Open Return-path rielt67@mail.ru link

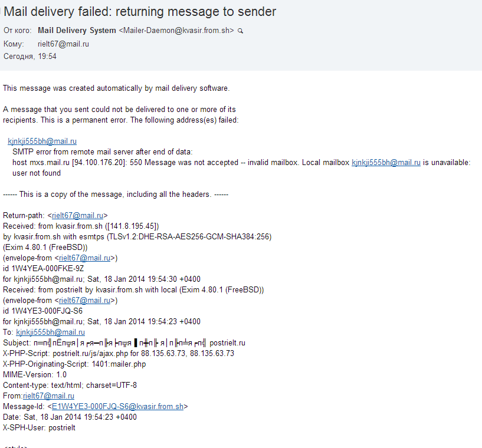pos(77,216)
